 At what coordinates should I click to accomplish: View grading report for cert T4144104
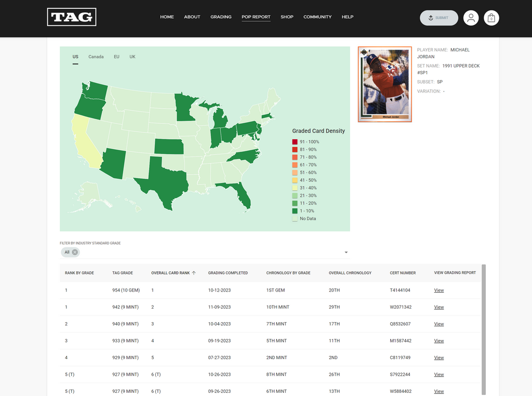pos(439,291)
